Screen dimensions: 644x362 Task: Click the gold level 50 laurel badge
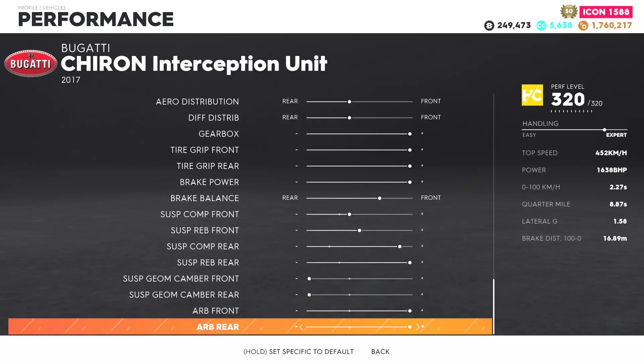569,11
